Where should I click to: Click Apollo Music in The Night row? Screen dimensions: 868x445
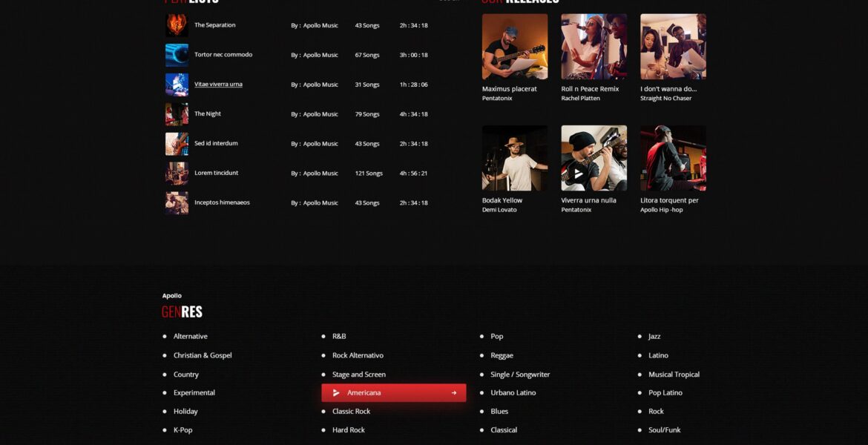click(320, 114)
